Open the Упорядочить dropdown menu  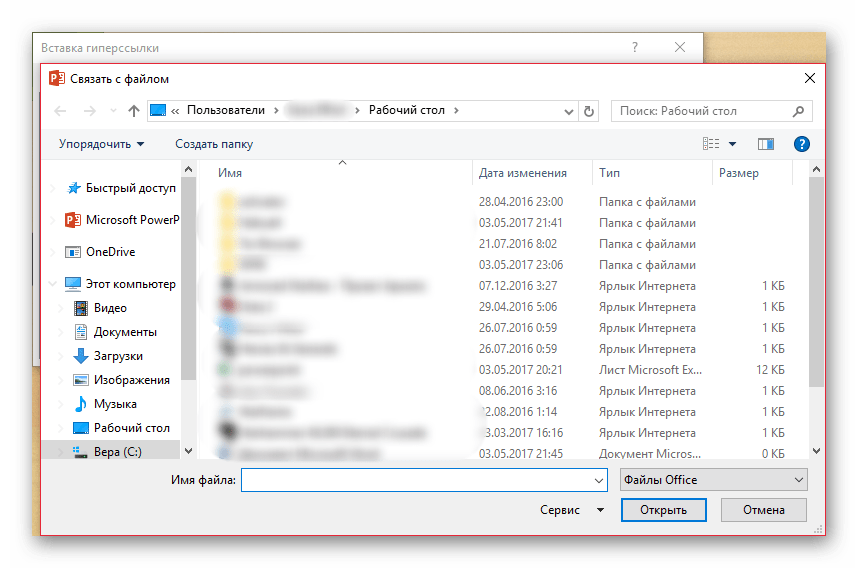click(101, 144)
